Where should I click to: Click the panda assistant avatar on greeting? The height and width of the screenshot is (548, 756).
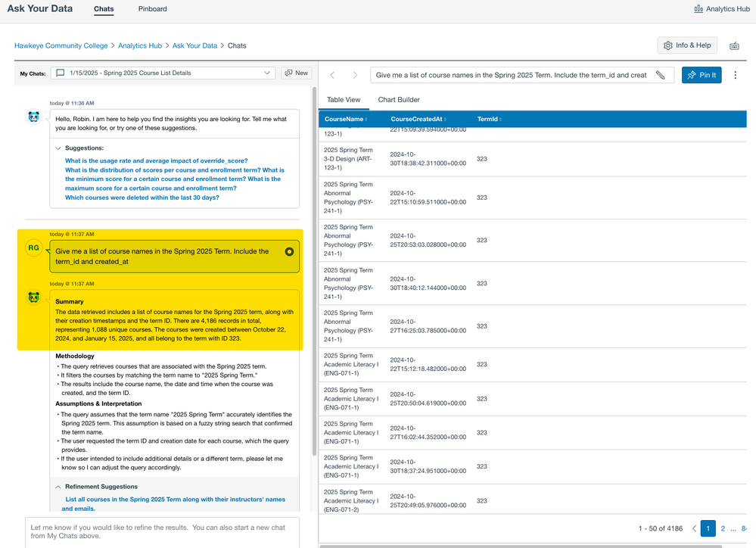click(x=33, y=117)
